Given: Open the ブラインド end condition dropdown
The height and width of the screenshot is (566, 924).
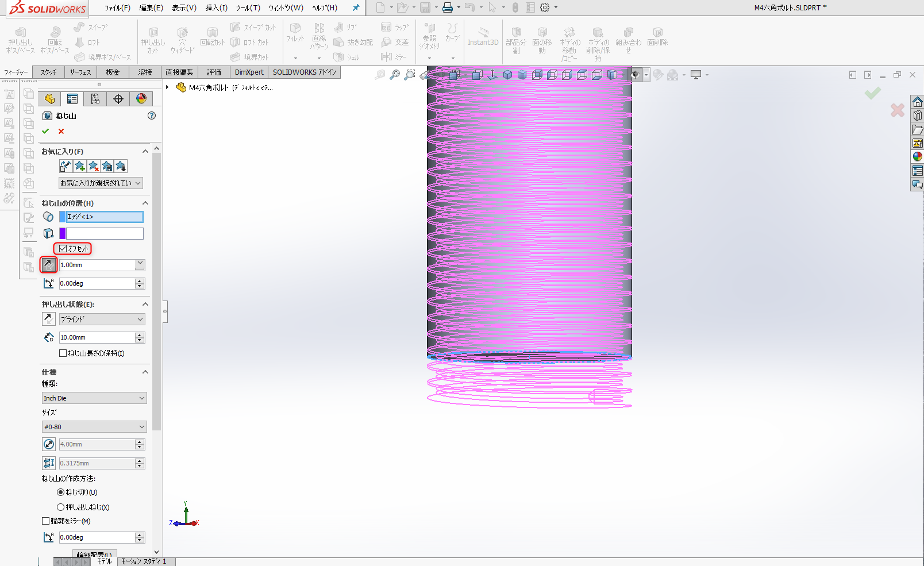Looking at the screenshot, I should point(102,319).
